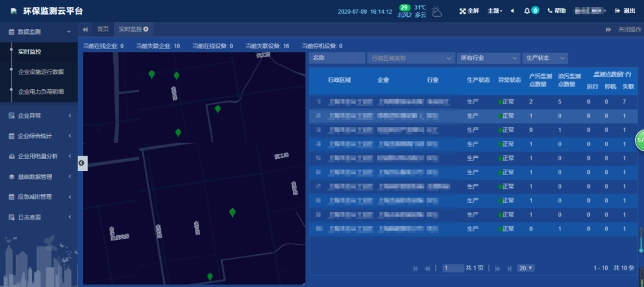The image size is (644, 287).
Task: Click the 帮助 help phone icon
Action: (x=550, y=11)
